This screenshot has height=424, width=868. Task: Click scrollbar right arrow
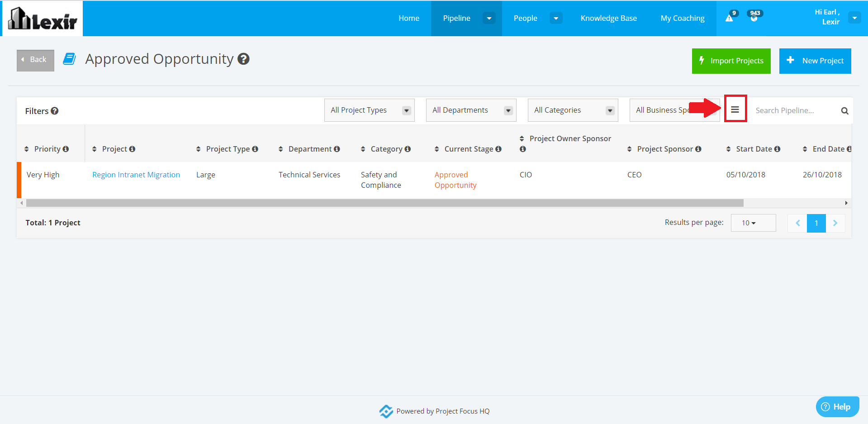[x=846, y=203]
